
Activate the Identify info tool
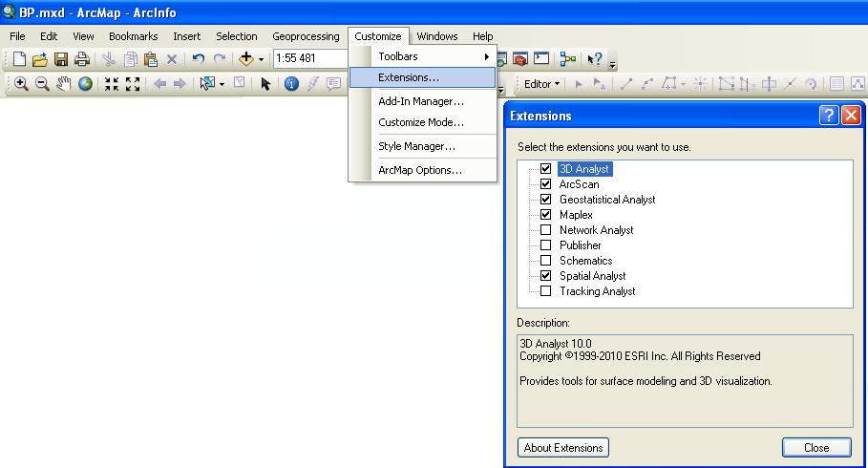pyautogui.click(x=291, y=84)
